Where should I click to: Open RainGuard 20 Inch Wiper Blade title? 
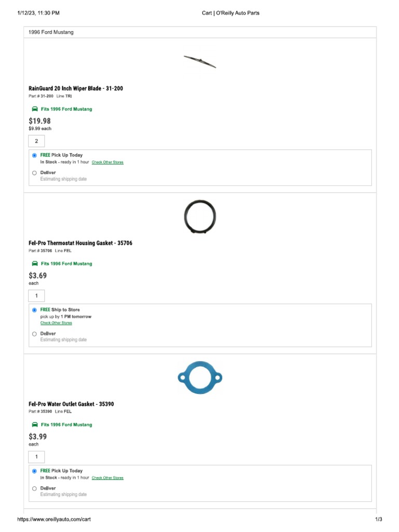[x=76, y=88]
